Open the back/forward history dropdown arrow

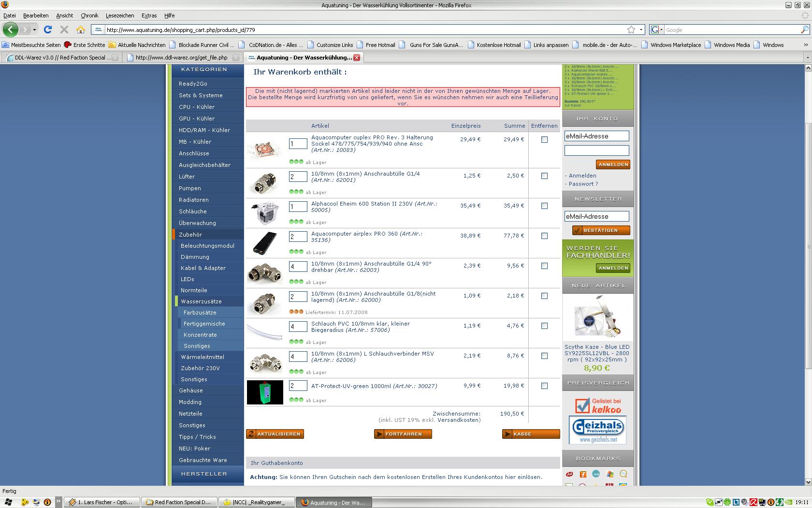click(34, 30)
